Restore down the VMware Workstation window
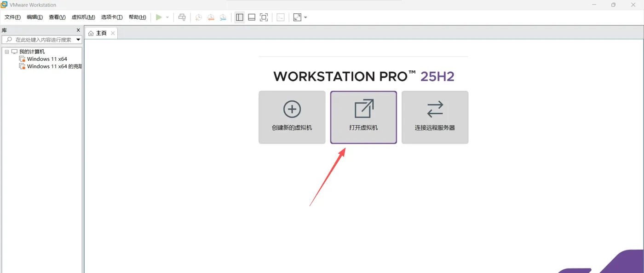 [x=613, y=5]
